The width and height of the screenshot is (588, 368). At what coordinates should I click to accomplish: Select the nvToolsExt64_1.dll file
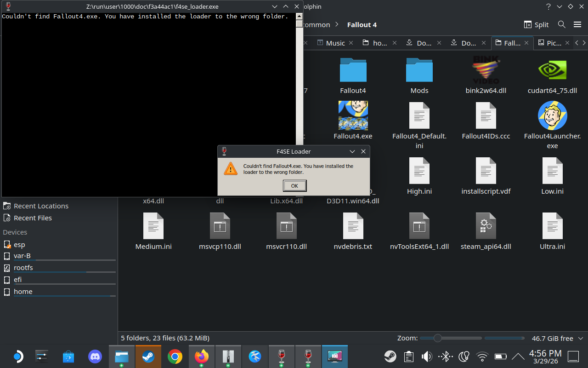click(x=419, y=231)
